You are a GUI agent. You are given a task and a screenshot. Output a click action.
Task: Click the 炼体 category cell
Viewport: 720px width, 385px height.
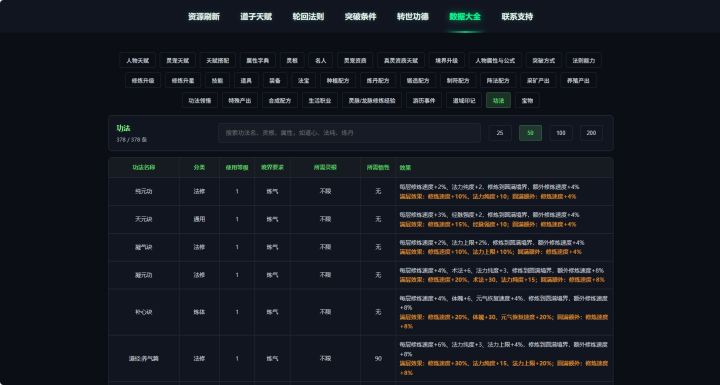pyautogui.click(x=199, y=312)
